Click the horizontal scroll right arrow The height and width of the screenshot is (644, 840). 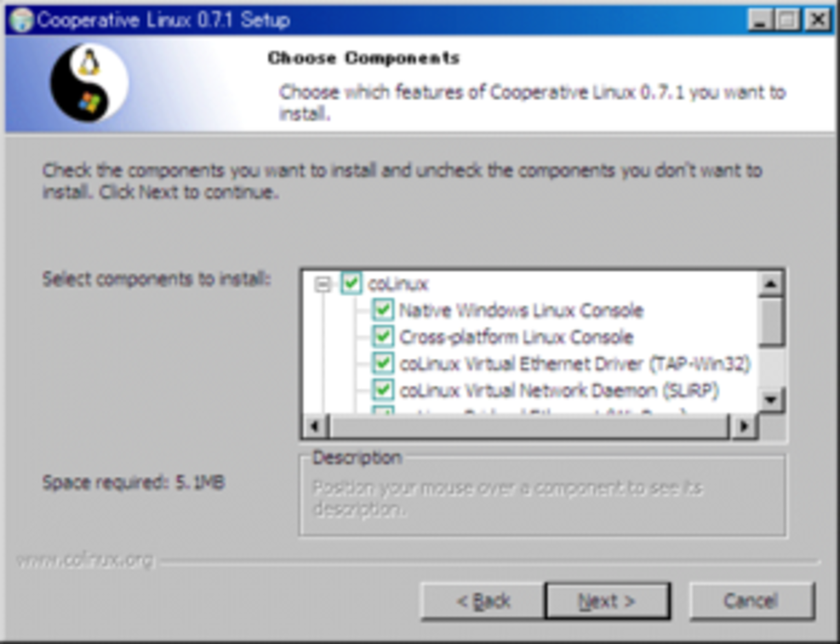(x=744, y=426)
